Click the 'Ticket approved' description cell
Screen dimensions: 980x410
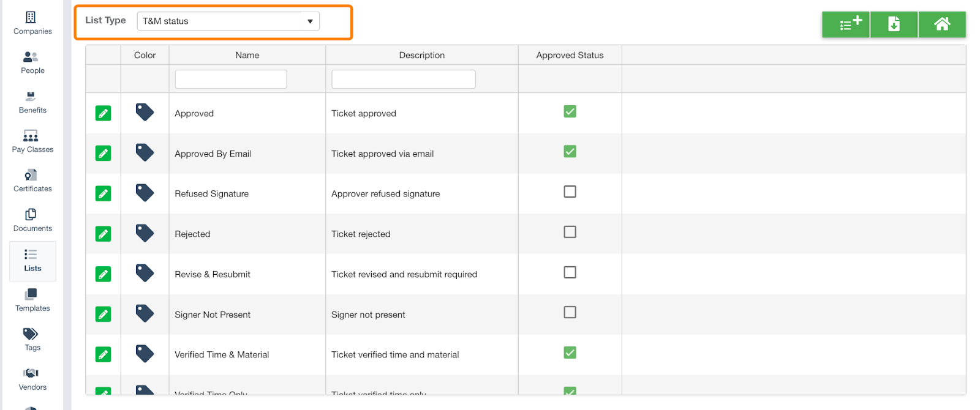pyautogui.click(x=364, y=113)
